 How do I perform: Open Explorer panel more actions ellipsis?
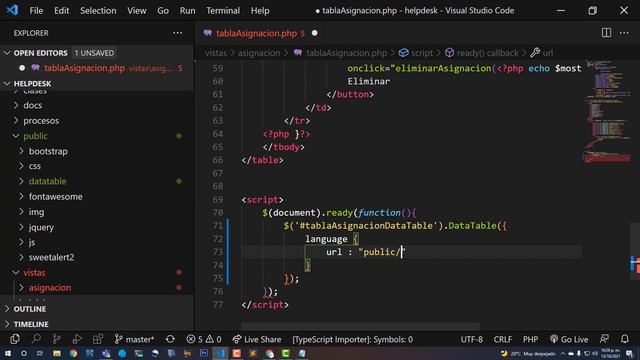pos(178,33)
